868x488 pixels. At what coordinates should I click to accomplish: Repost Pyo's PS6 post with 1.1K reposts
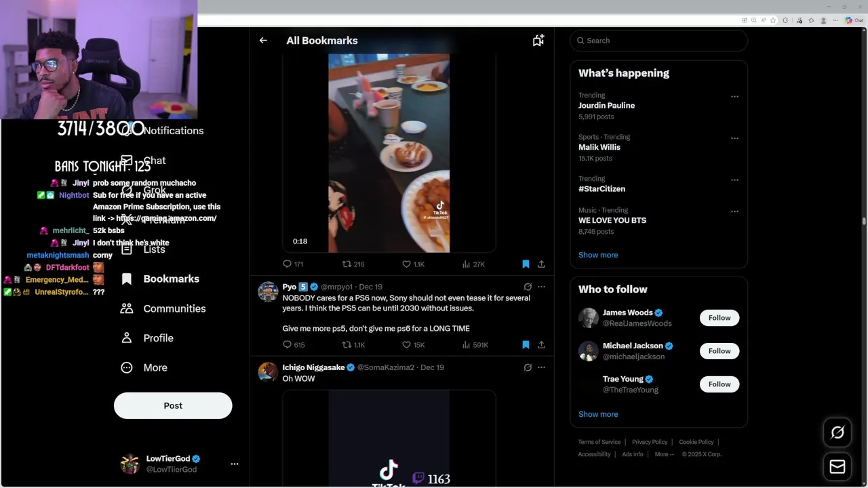tap(353, 345)
